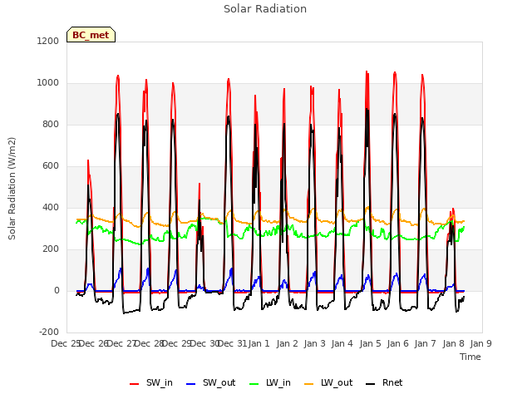Click the green LW_in legend swatch
The height and width of the screenshot is (399, 532).
pyautogui.click(x=254, y=384)
